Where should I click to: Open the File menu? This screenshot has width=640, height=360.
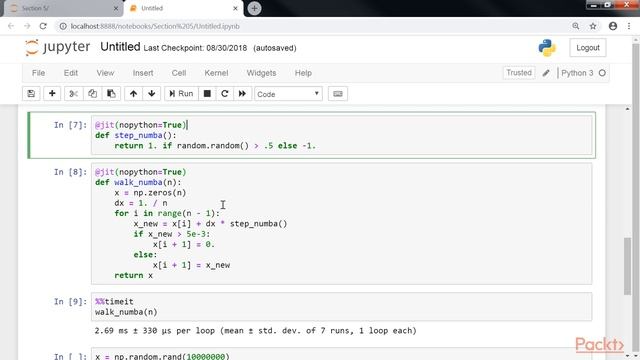(38, 73)
